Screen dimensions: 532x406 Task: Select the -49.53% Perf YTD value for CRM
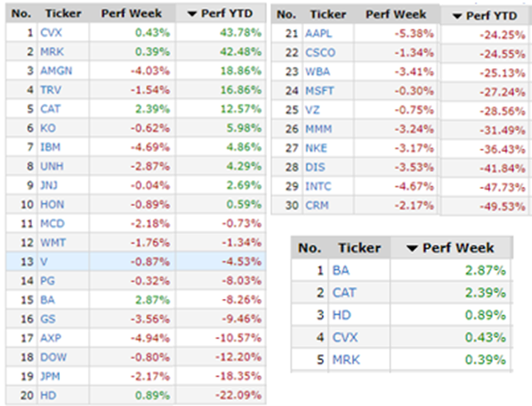tap(502, 206)
